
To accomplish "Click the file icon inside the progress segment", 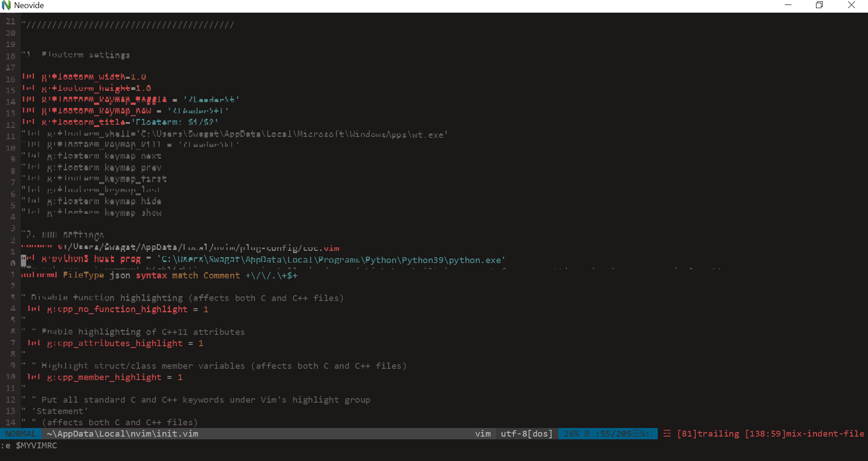I will click(x=587, y=433).
